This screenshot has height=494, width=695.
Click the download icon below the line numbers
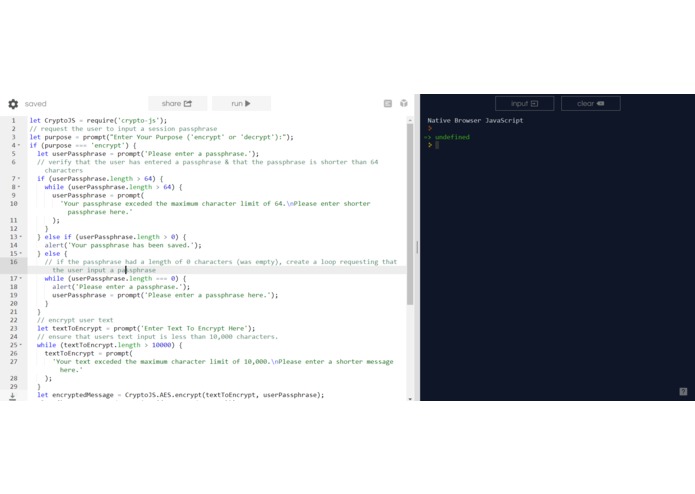tap(12, 396)
